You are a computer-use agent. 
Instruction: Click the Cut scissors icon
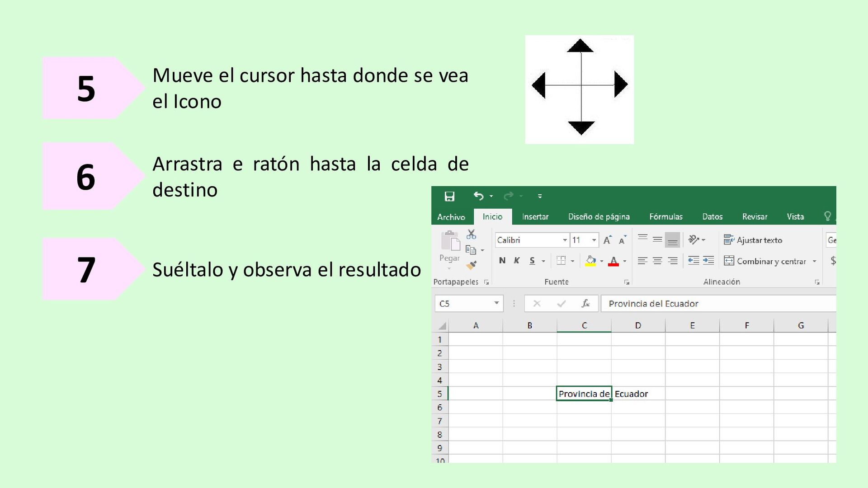pyautogui.click(x=471, y=234)
